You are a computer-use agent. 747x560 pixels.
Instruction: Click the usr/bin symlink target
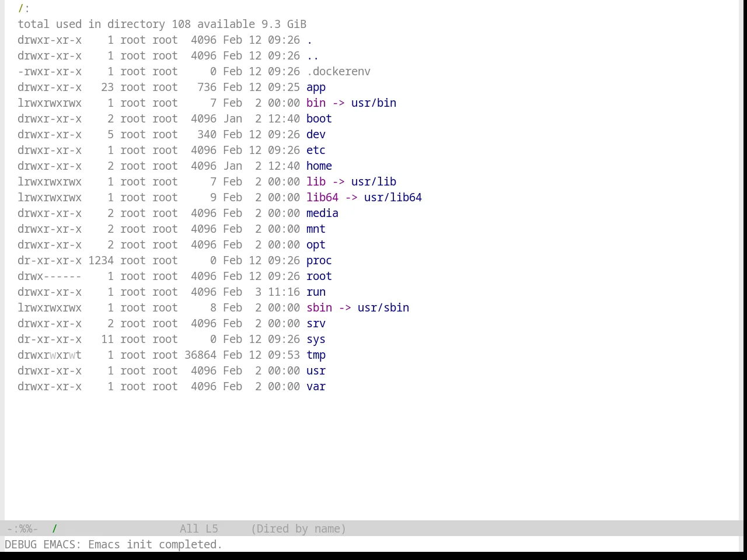click(373, 103)
